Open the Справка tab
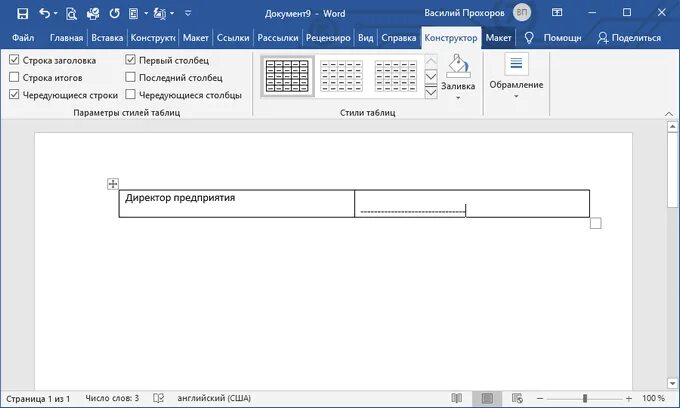The image size is (680, 408). (x=399, y=38)
